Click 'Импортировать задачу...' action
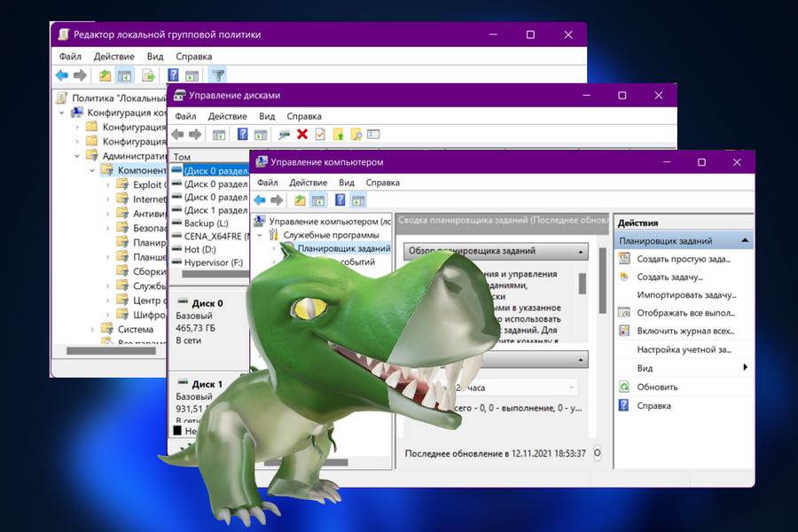 [686, 294]
